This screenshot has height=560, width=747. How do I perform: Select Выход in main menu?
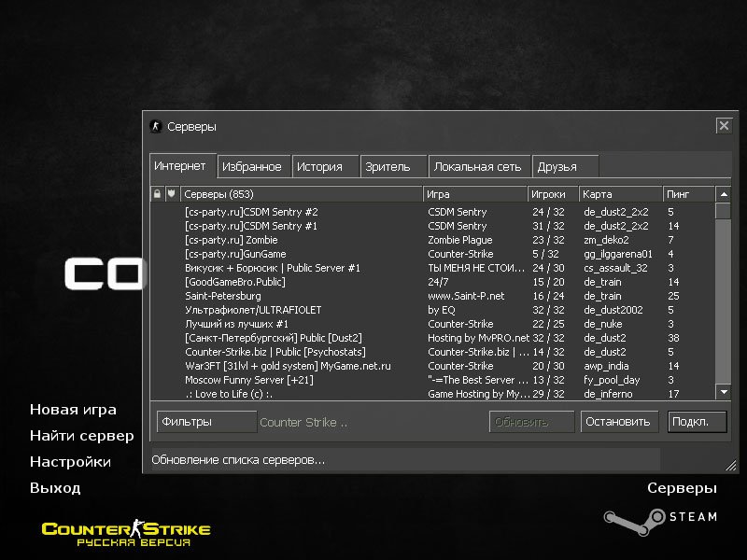55,487
